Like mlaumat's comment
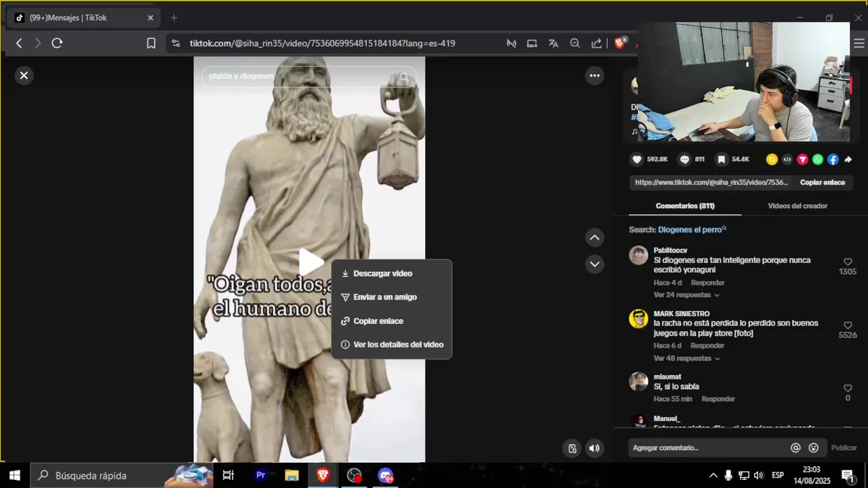 848,388
